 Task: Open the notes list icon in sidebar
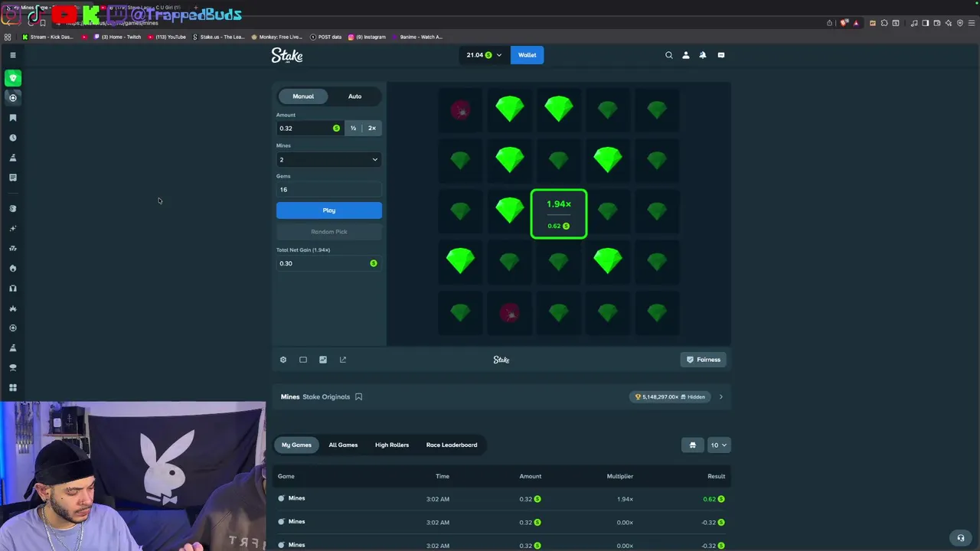(x=12, y=178)
